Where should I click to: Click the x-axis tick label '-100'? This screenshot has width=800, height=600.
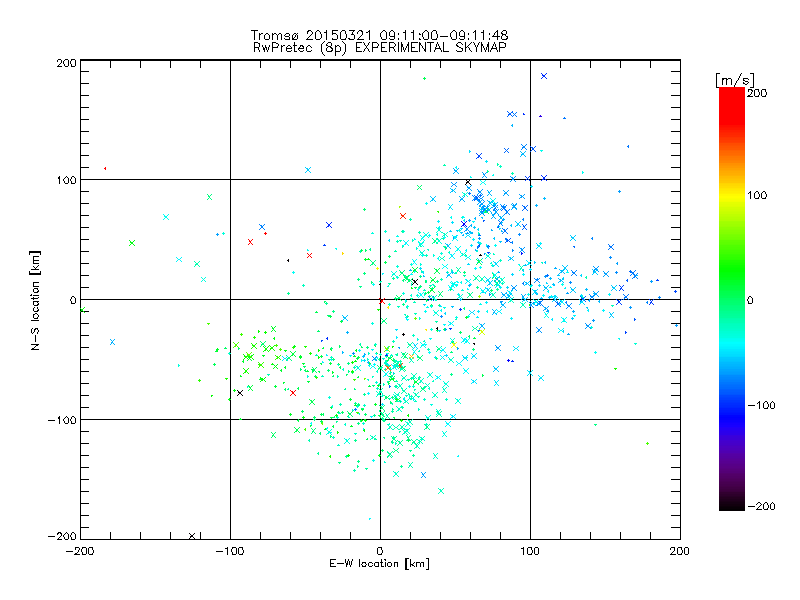point(230,552)
